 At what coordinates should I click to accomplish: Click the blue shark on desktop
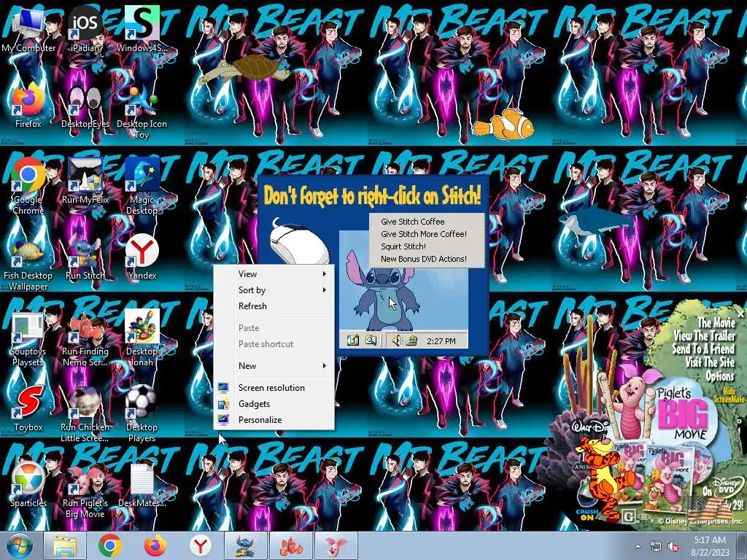pos(597,220)
